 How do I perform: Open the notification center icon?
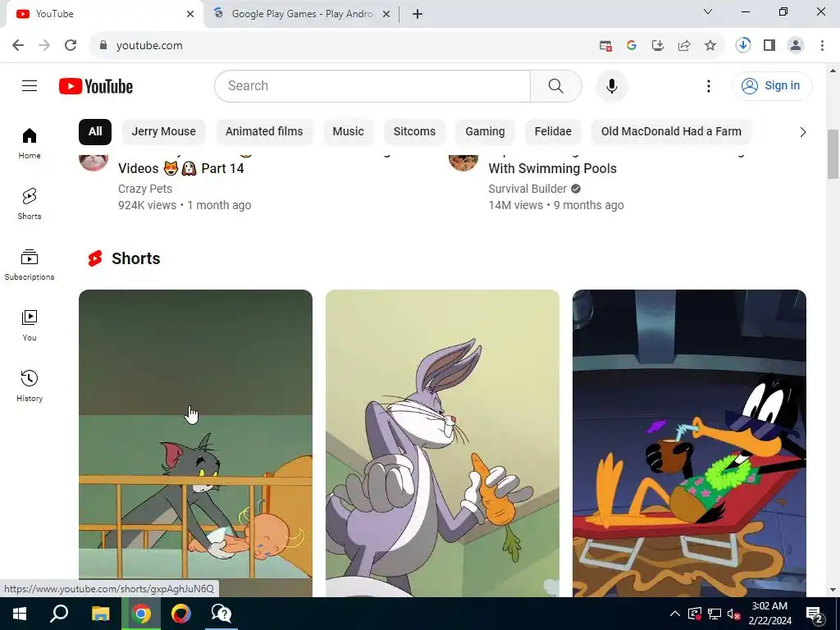[x=815, y=614]
